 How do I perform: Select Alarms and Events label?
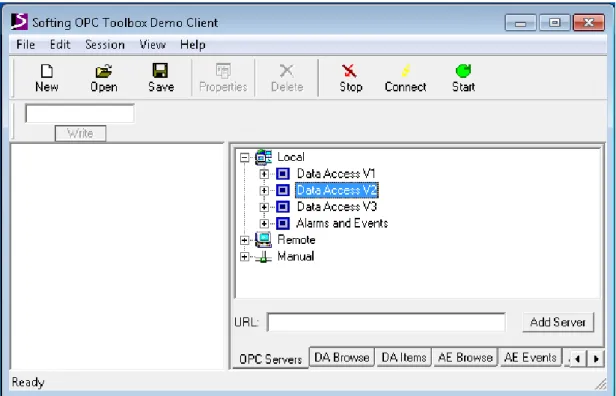(342, 223)
